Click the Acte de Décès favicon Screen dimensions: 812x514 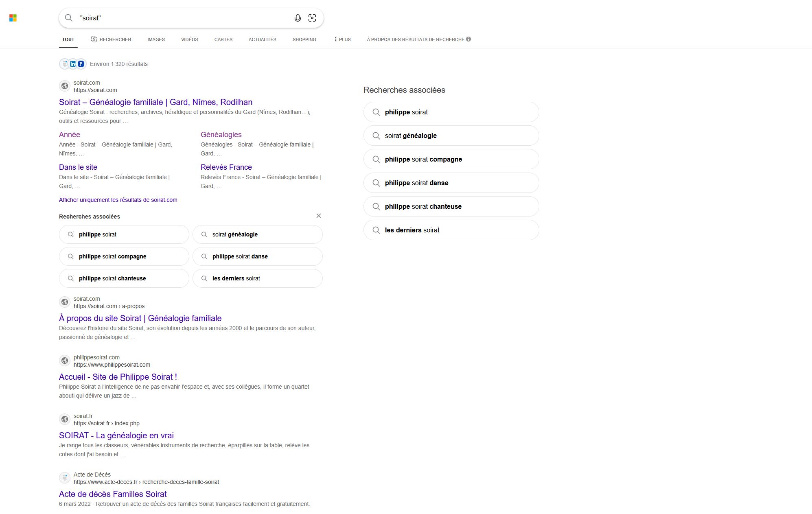point(65,478)
